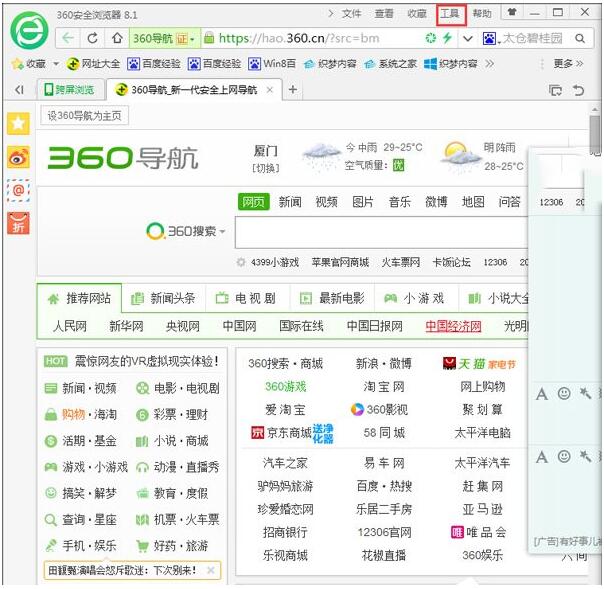The width and height of the screenshot is (604, 589).
Task: Click the restore closed tab undo icon
Action: tap(578, 90)
